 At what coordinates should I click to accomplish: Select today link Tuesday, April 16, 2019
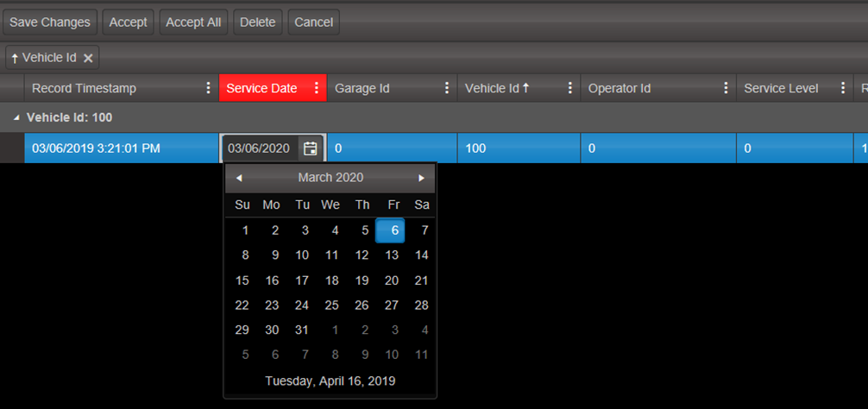pyautogui.click(x=330, y=381)
